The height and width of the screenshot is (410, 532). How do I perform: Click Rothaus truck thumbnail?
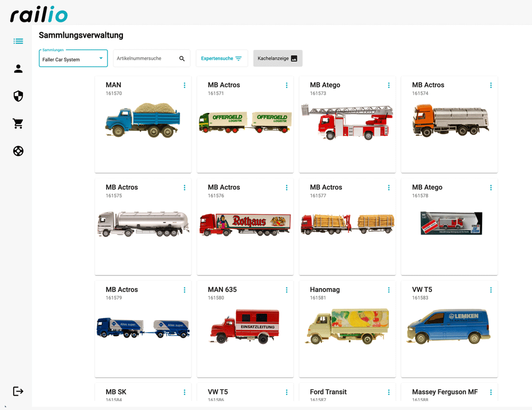[x=245, y=224]
